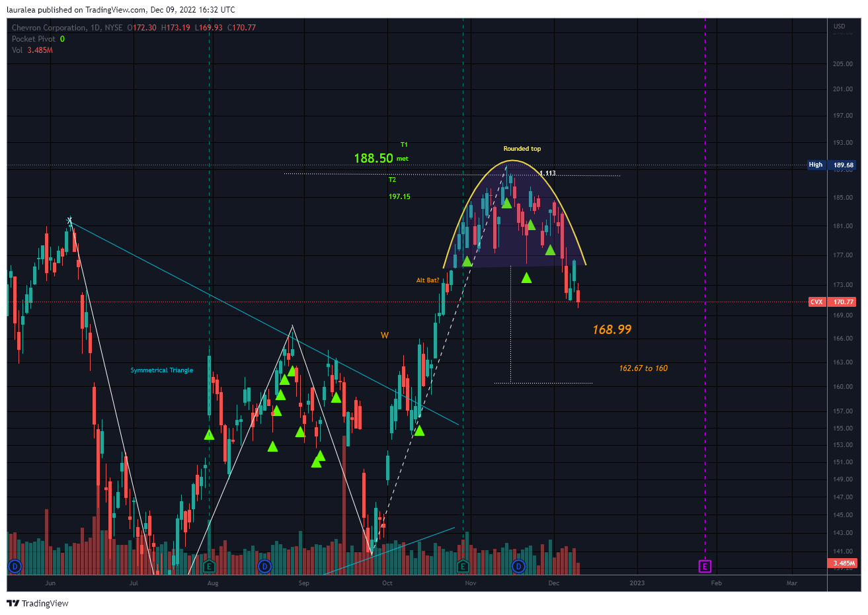Click the close value C170.77

[x=242, y=28]
